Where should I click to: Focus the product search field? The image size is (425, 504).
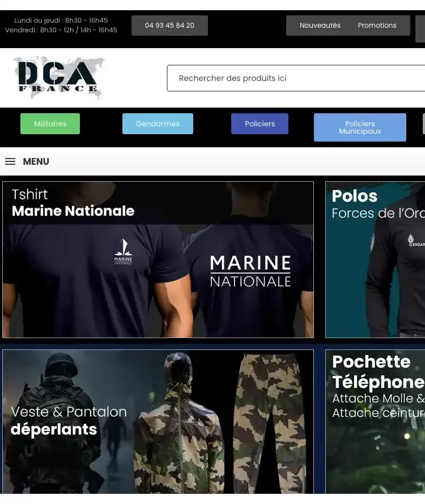[x=296, y=78]
